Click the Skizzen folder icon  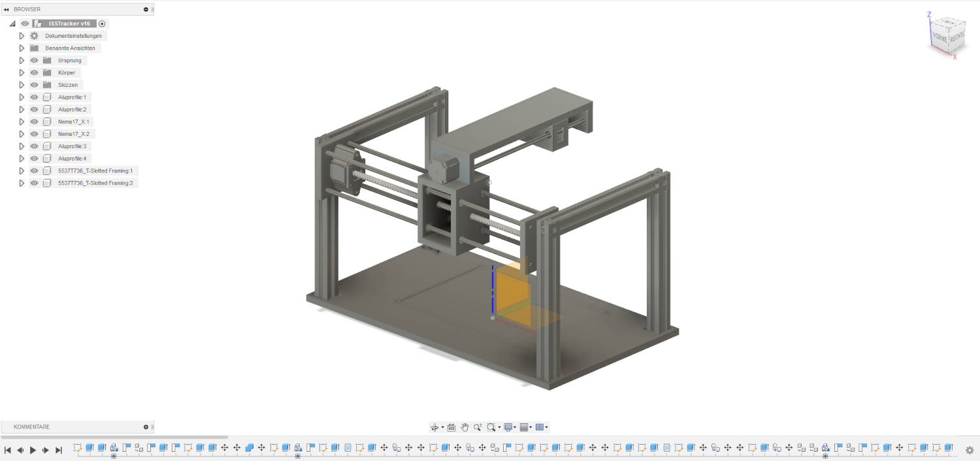click(47, 85)
